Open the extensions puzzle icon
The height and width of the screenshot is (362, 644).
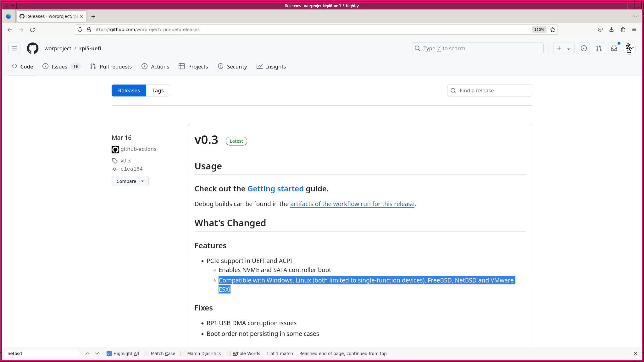coord(623,30)
